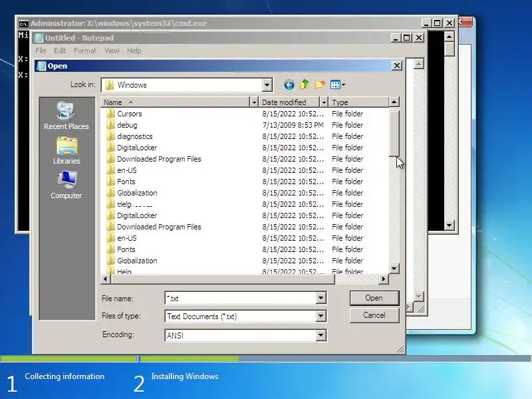Click File folder type in debug row
This screenshot has height=399, width=532.
click(x=347, y=125)
